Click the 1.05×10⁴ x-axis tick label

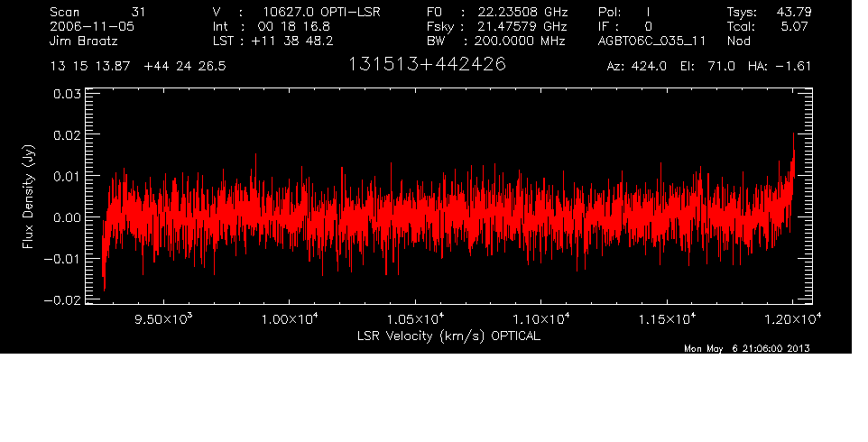pyautogui.click(x=415, y=318)
